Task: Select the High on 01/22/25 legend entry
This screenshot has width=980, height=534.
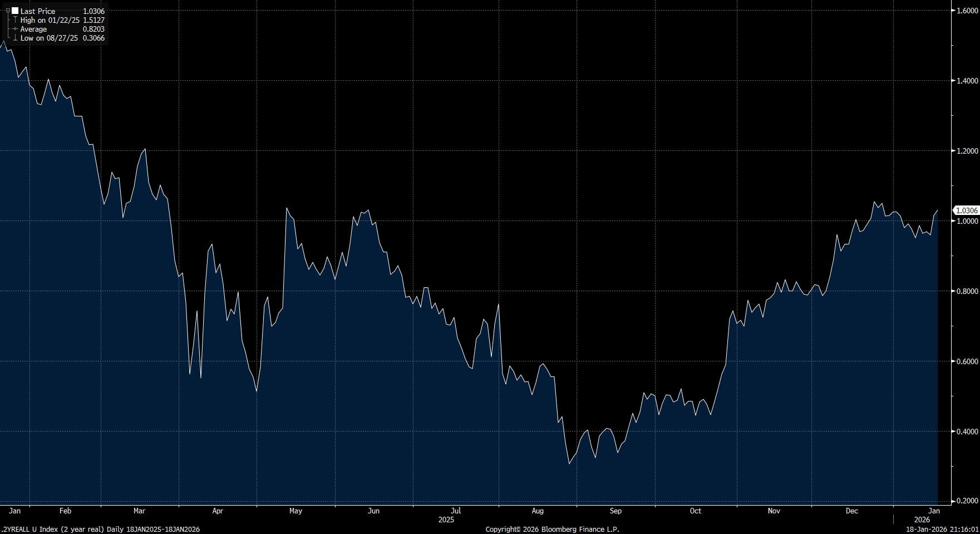Action: (x=50, y=20)
